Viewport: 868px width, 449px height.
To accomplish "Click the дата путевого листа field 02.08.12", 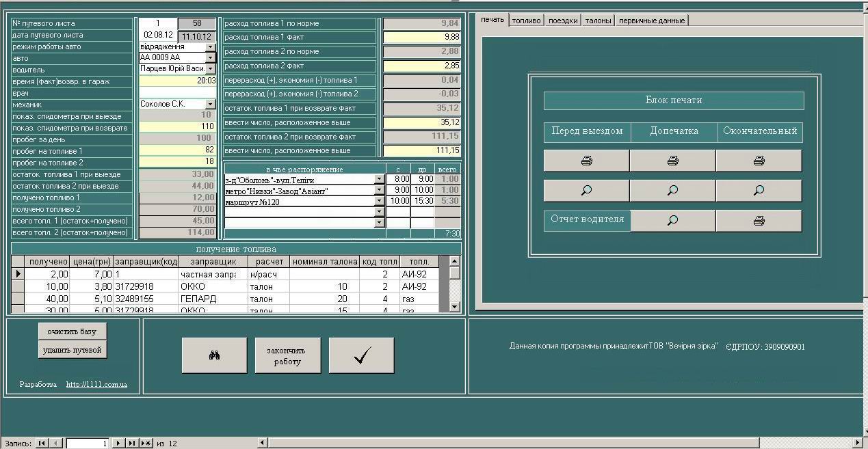I will [157, 36].
